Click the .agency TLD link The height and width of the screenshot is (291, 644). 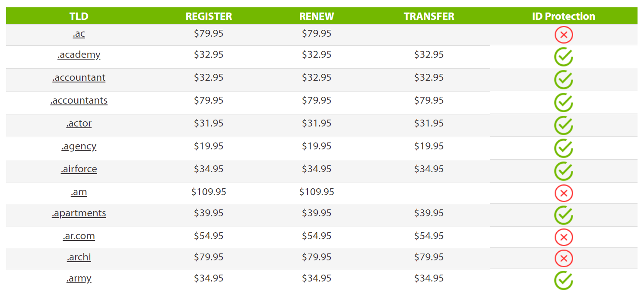[79, 146]
